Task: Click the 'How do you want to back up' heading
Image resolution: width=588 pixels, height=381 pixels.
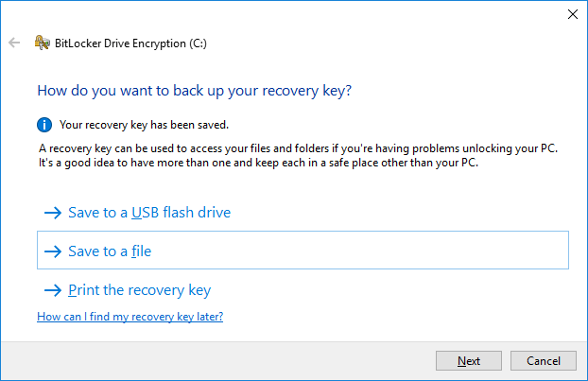Action: [x=194, y=91]
